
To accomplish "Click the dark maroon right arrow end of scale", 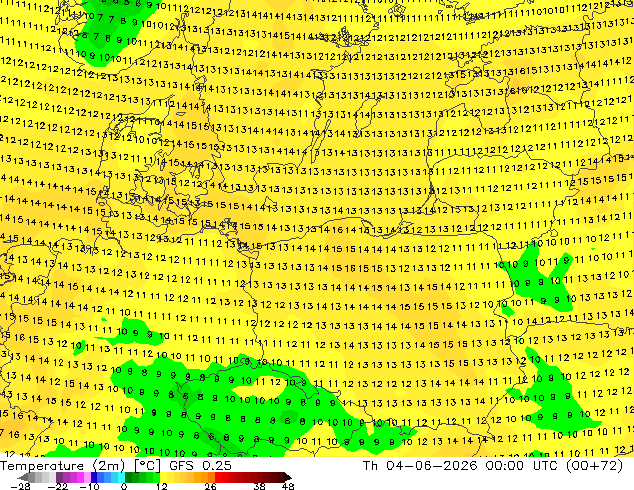I will tap(287, 477).
